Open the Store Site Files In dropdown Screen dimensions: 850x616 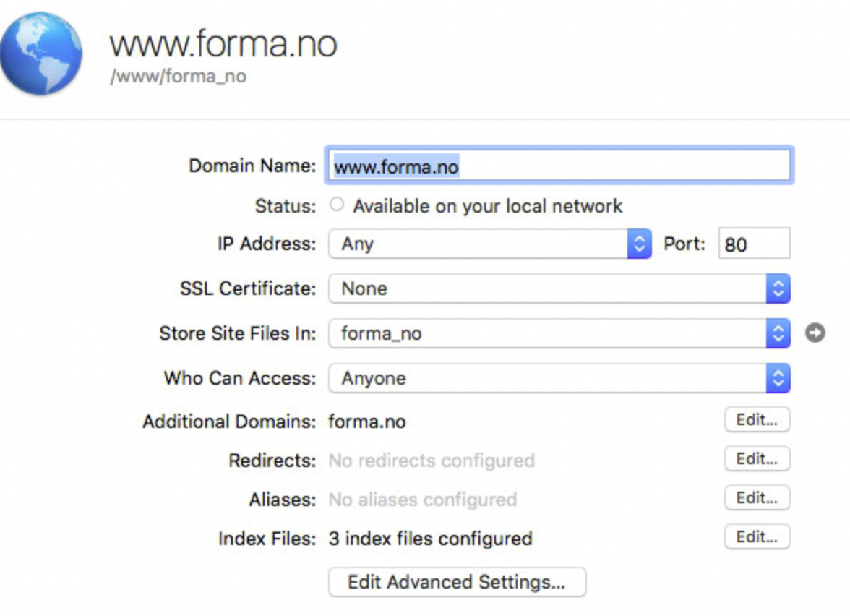tap(559, 333)
